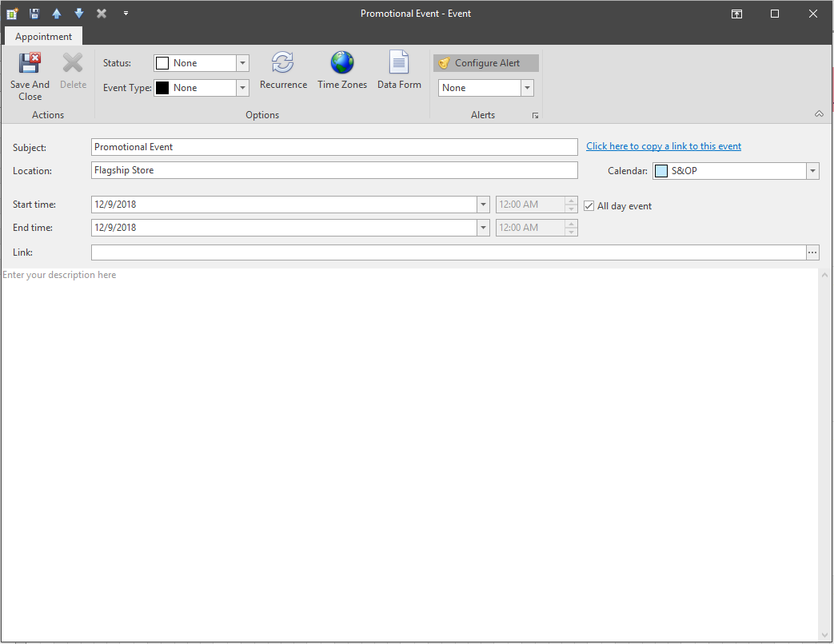Click the light blue Calendar color swatch
Viewport: 834px width, 644px height.
661,171
